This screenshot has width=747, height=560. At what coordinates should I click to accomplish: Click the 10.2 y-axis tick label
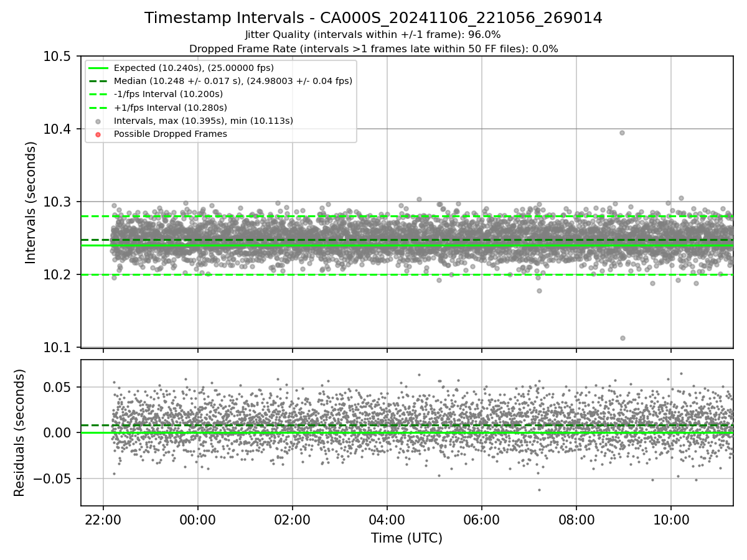(59, 274)
